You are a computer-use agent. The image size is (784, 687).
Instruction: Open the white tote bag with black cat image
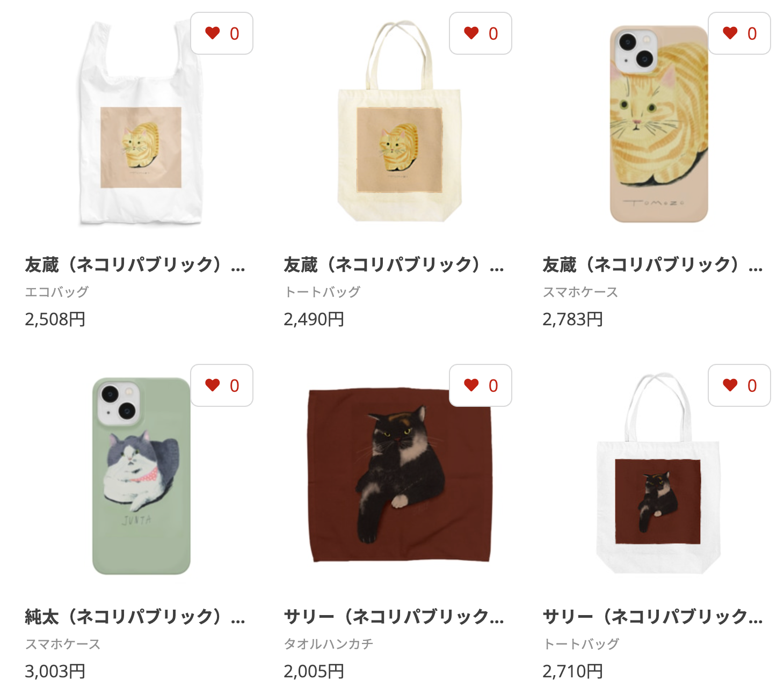658,473
